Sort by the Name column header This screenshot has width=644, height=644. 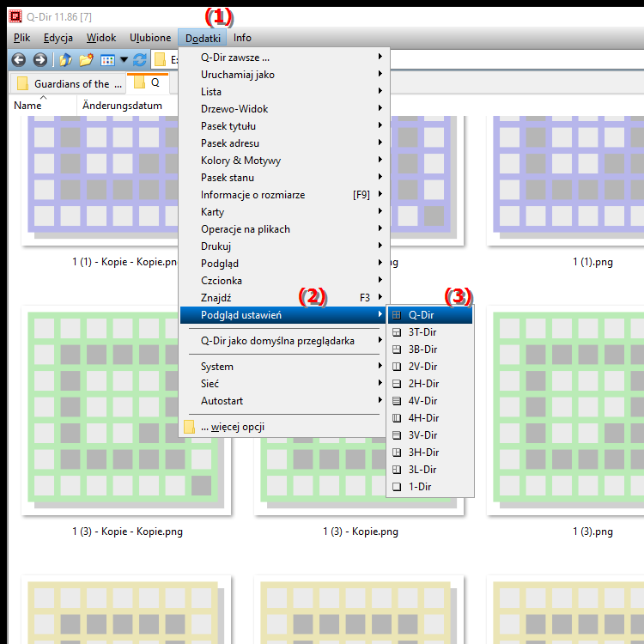tap(43, 106)
